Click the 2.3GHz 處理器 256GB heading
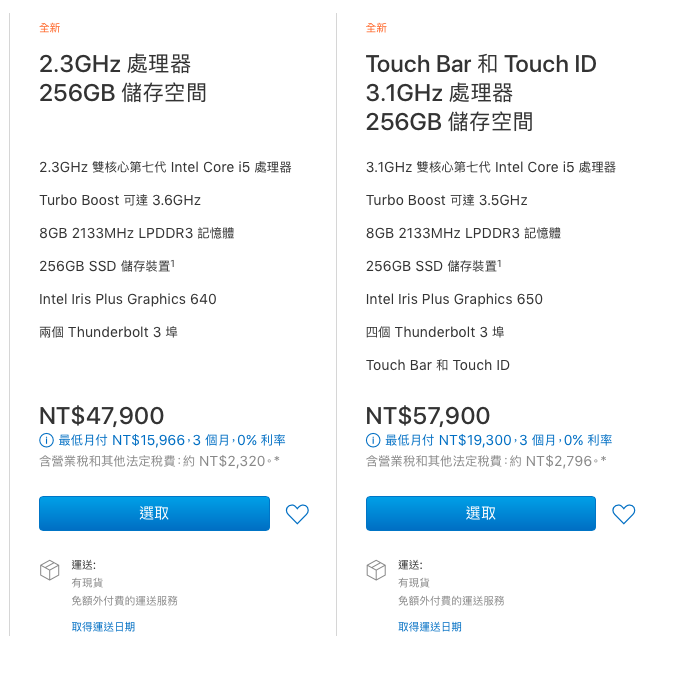The width and height of the screenshot is (674, 678). click(123, 78)
